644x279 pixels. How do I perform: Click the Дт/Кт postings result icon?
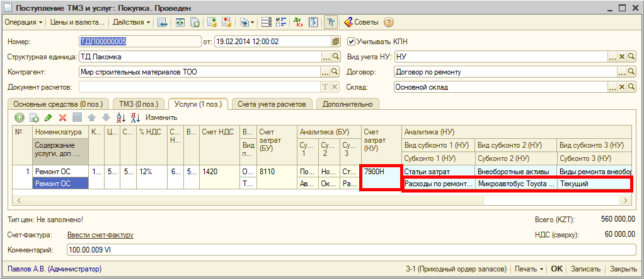(299, 22)
